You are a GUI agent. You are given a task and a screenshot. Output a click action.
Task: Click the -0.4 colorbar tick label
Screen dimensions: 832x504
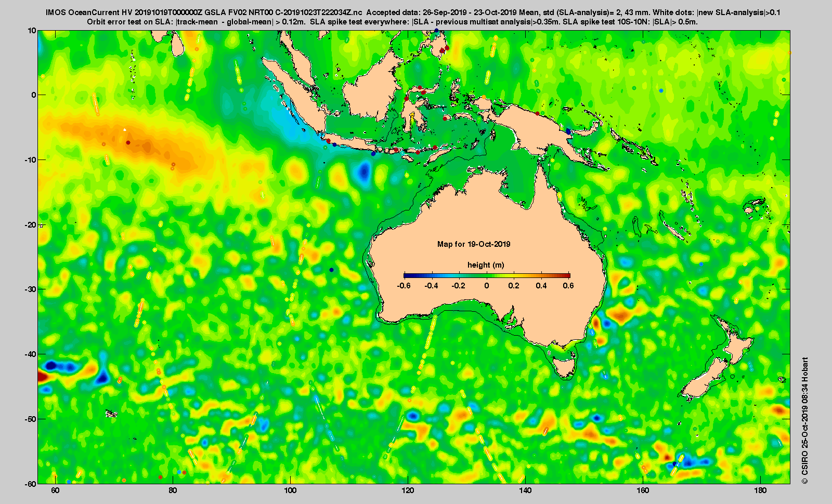pyautogui.click(x=431, y=286)
